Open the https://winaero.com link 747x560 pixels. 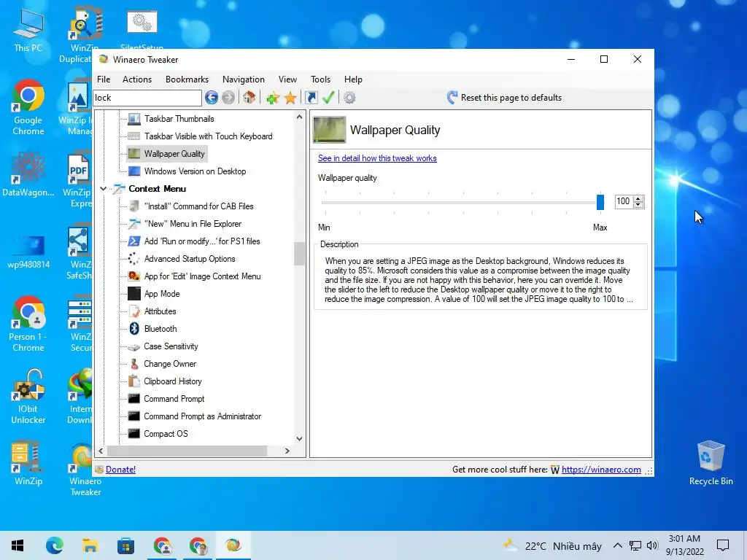[601, 470]
